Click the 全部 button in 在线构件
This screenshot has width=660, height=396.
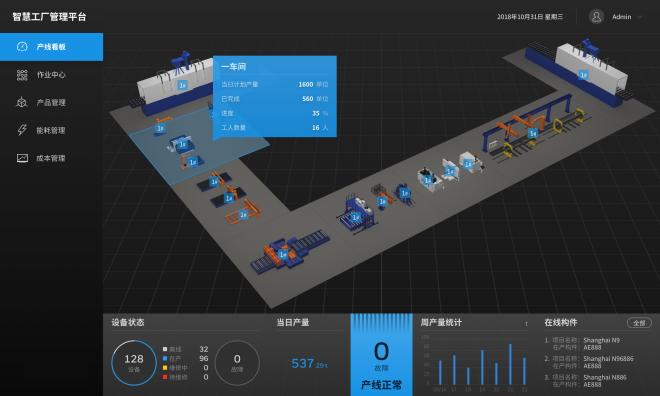pos(639,323)
